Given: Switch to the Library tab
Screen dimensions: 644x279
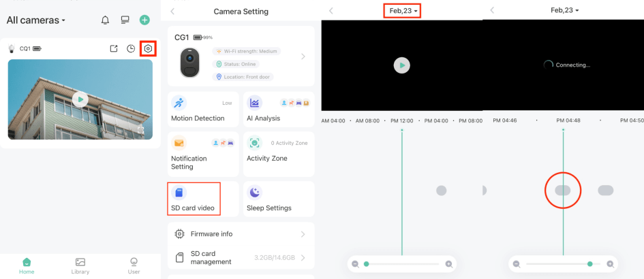Looking at the screenshot, I should [x=80, y=265].
